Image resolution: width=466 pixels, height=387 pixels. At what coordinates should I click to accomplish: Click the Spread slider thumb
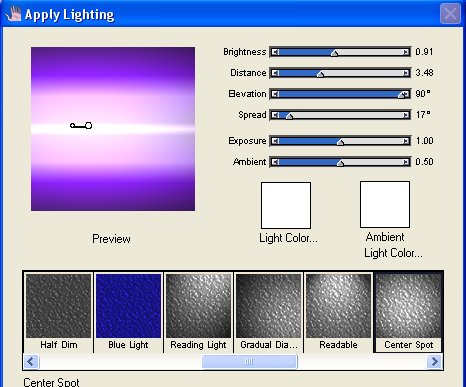(289, 116)
